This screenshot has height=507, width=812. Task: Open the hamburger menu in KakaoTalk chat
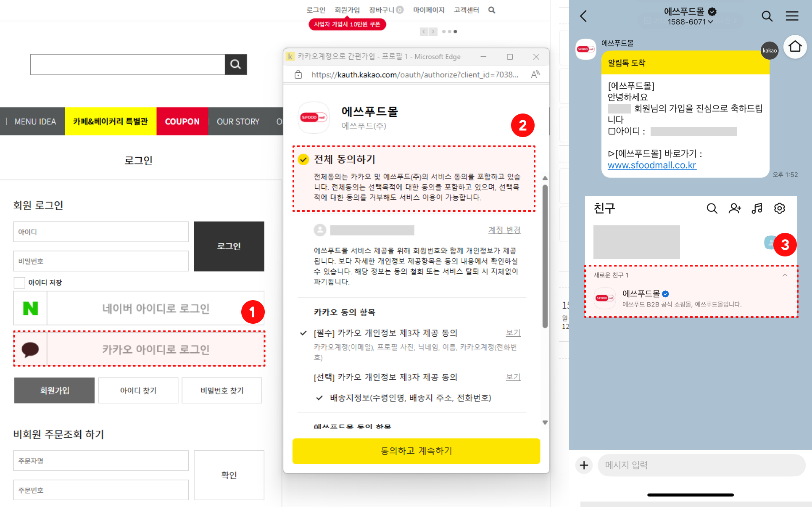(792, 16)
